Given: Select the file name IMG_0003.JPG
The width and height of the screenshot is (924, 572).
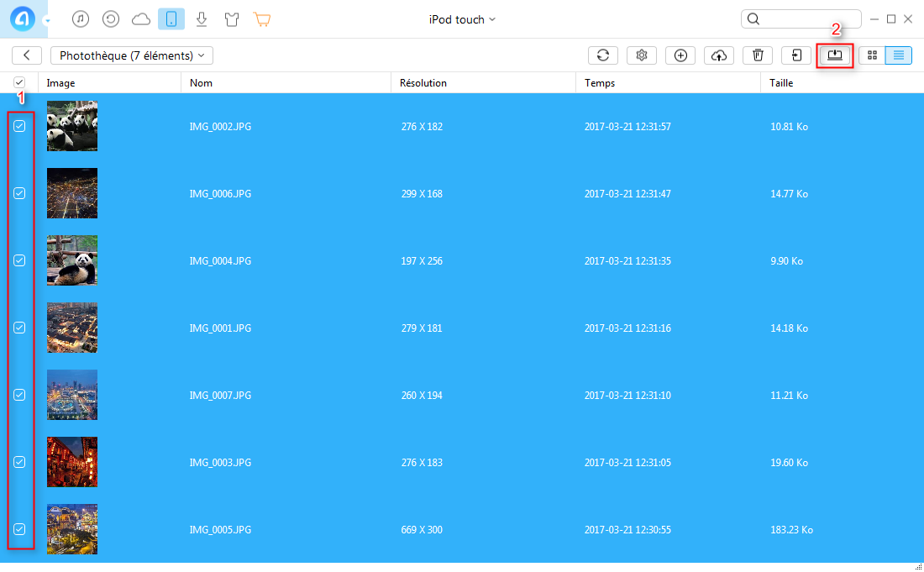Looking at the screenshot, I should (220, 463).
